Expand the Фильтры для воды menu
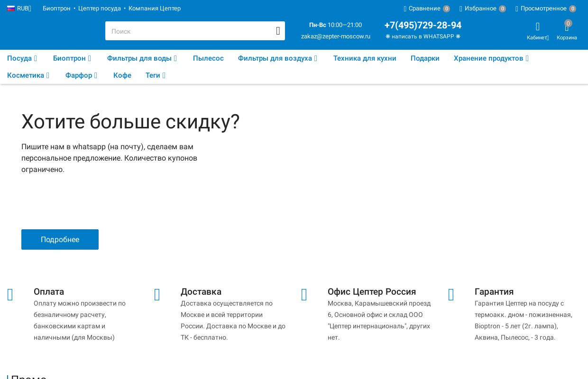Viewport: 588px width, 379px height. pyautogui.click(x=142, y=58)
